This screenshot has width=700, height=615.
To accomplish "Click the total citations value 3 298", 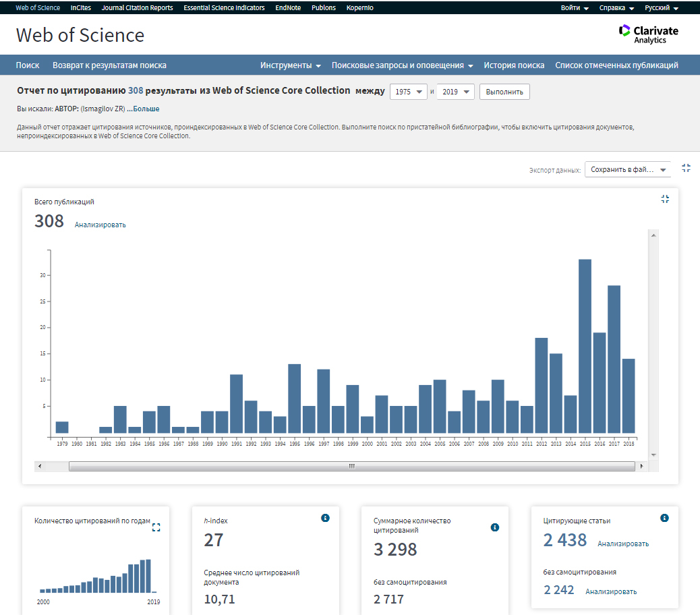I will [x=395, y=550].
